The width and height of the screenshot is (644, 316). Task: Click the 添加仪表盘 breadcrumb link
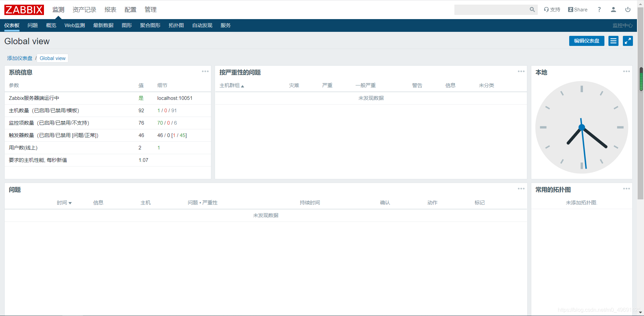pyautogui.click(x=20, y=58)
